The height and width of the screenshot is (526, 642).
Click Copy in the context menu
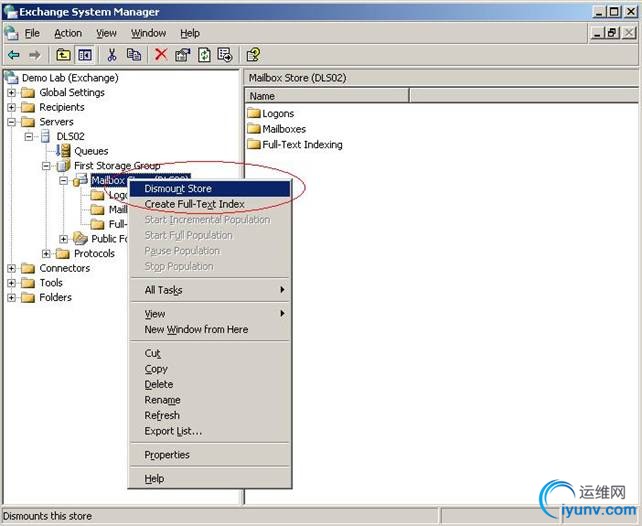210,369
